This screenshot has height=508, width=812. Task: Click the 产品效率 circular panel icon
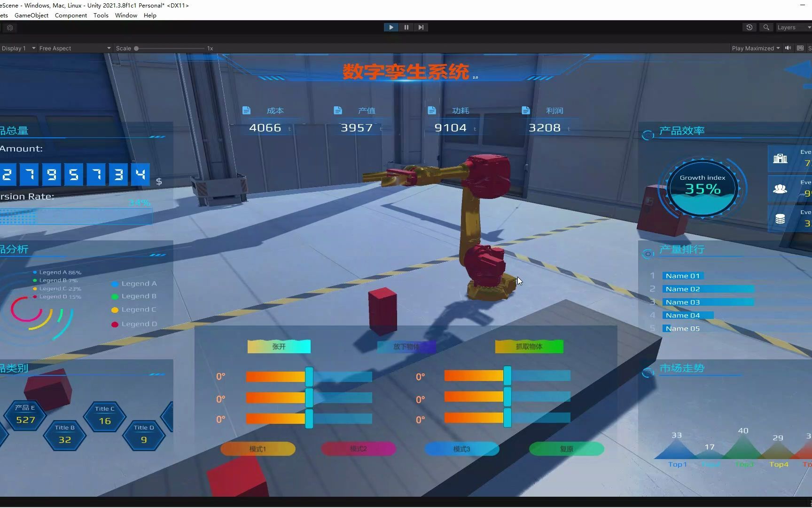[648, 135]
